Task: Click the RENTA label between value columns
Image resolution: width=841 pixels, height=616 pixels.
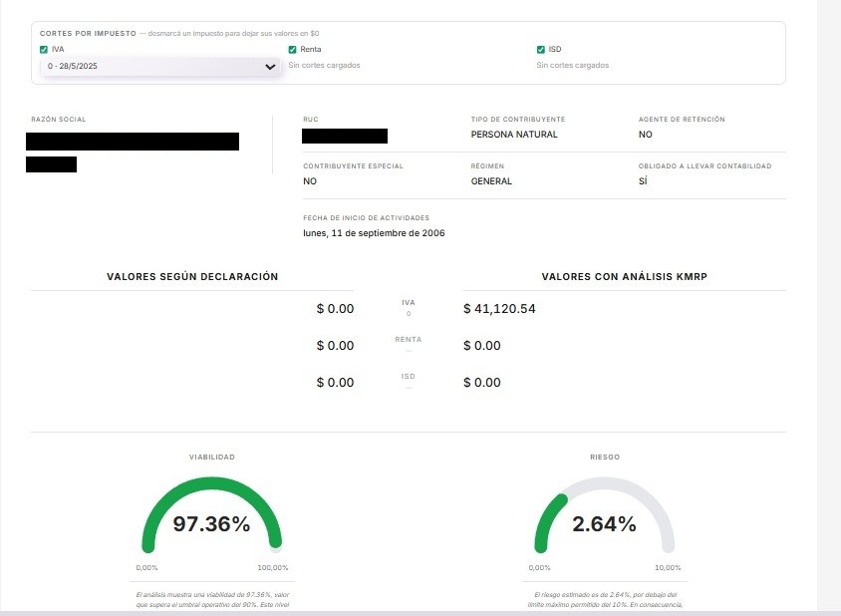Action: click(x=409, y=339)
